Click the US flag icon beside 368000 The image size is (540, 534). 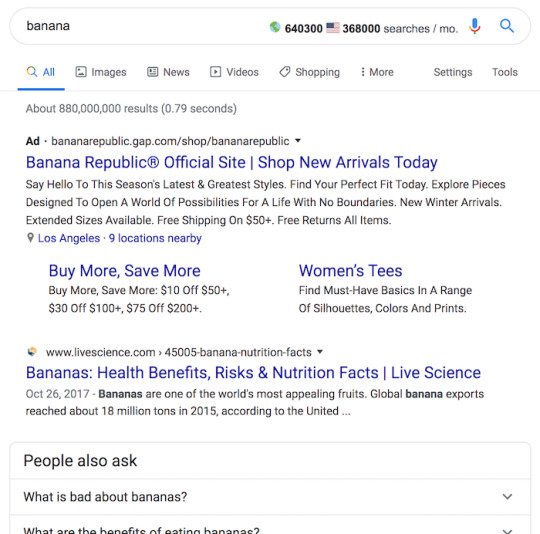pos(333,28)
